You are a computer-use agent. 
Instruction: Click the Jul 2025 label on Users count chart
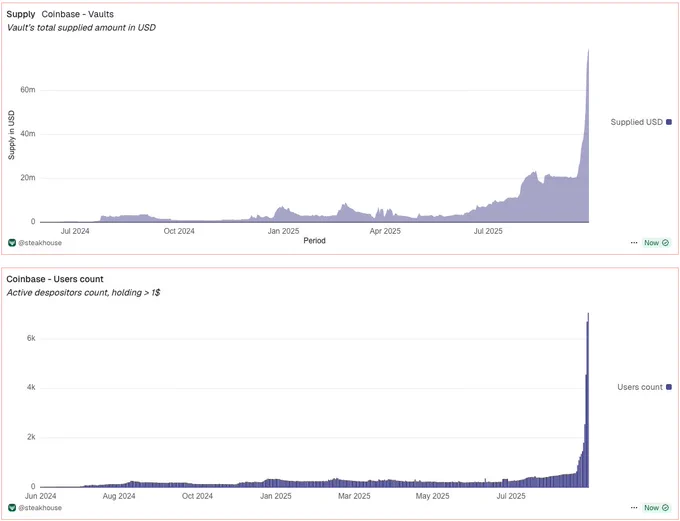click(x=511, y=496)
